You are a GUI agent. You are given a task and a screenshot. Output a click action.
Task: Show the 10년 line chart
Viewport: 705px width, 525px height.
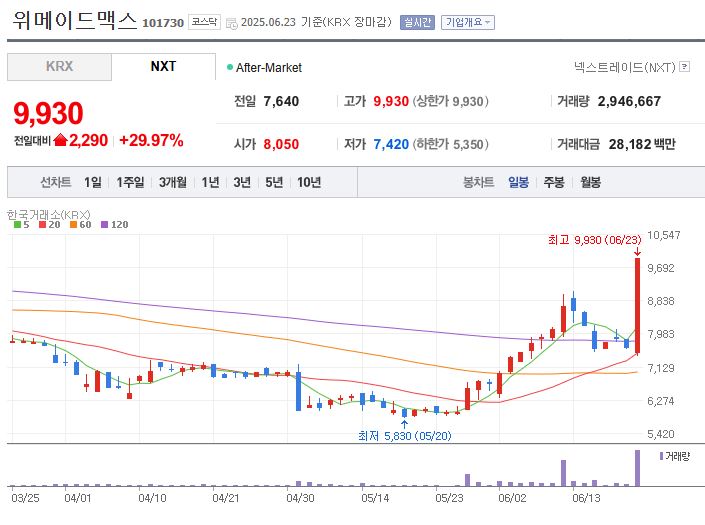click(x=309, y=182)
